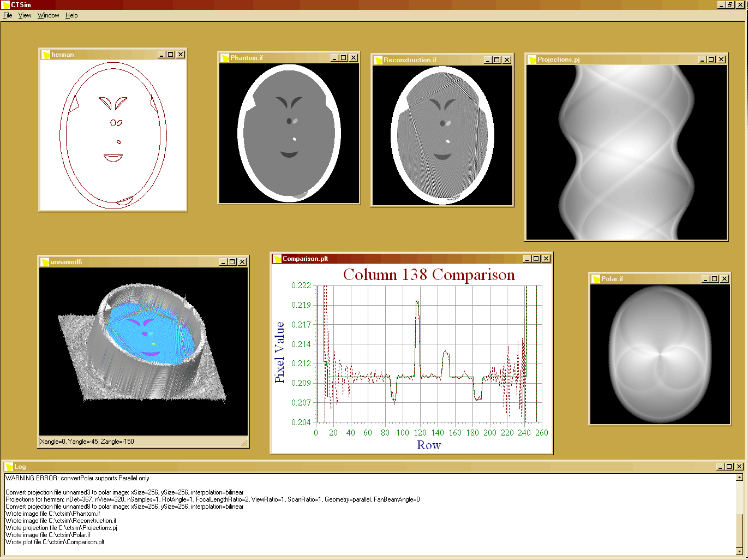
Task: Click the CTSim application icon in title bar
Action: tap(6, 5)
